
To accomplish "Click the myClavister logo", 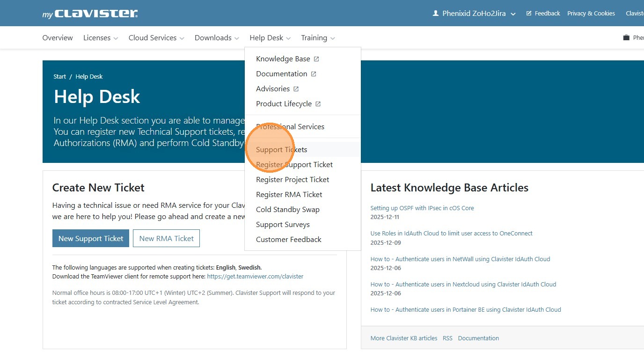I will pos(90,14).
